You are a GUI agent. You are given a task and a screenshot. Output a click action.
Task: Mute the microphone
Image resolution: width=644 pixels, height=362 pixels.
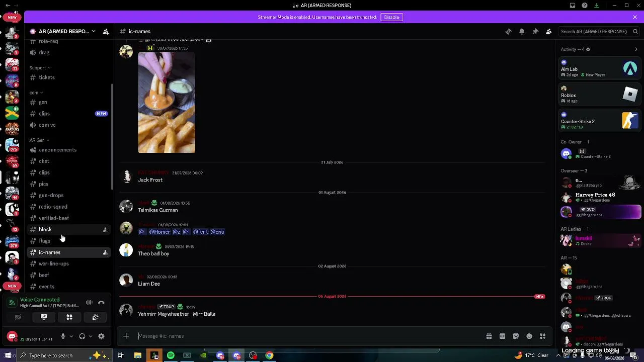point(63,336)
